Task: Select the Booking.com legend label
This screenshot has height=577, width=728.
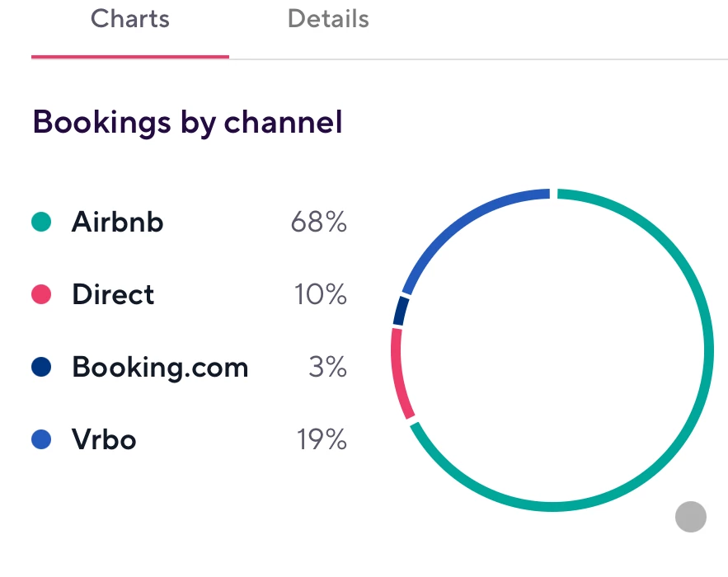Action: (x=160, y=367)
